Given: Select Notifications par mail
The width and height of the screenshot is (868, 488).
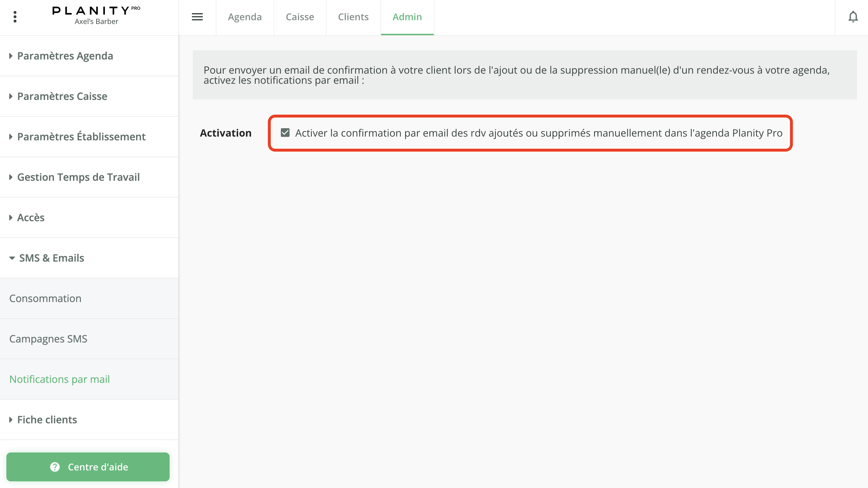Looking at the screenshot, I should [x=60, y=379].
